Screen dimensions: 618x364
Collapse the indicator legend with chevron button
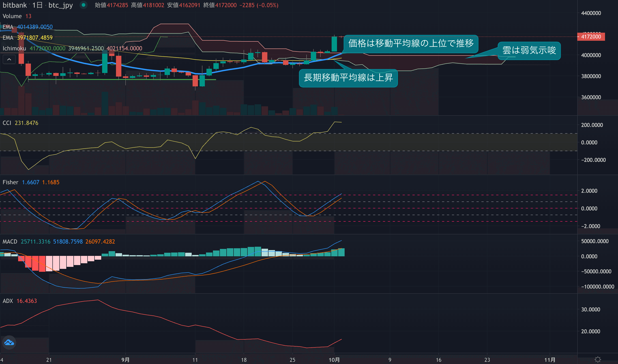click(x=9, y=59)
